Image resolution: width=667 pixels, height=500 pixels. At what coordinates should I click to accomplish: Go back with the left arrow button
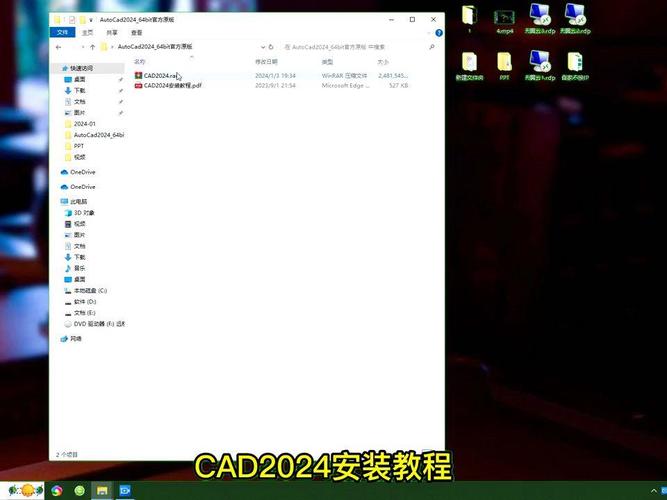click(59, 47)
